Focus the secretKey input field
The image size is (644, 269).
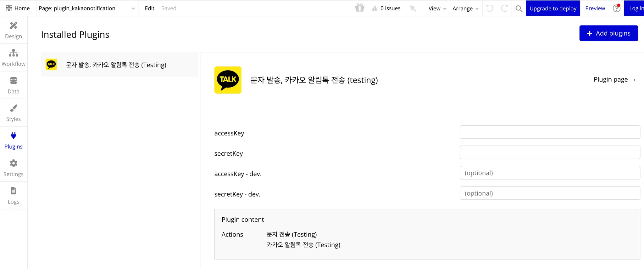(x=550, y=152)
